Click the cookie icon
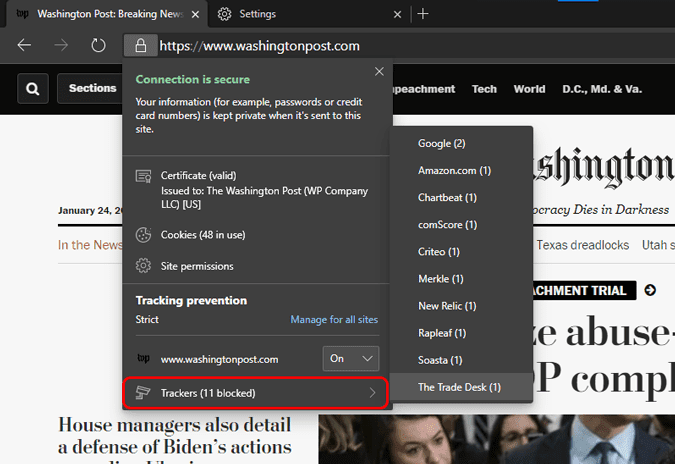This screenshot has height=464, width=675. click(143, 235)
